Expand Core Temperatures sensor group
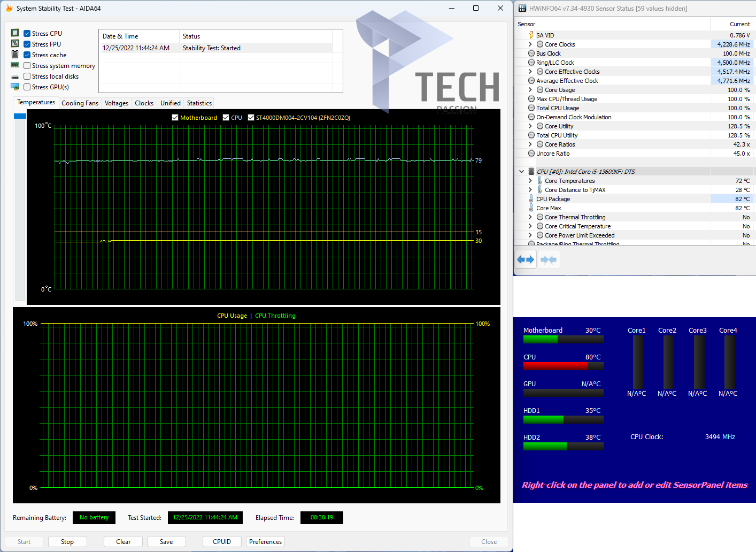 (x=530, y=181)
